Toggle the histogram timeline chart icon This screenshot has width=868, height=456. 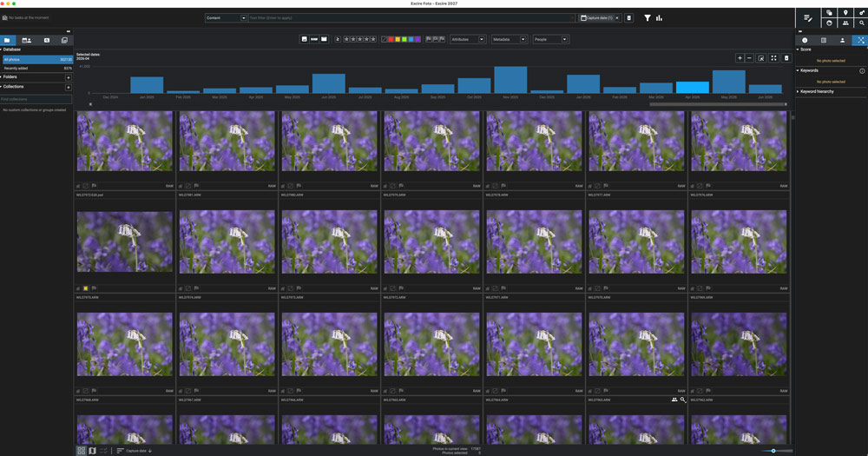pyautogui.click(x=660, y=17)
